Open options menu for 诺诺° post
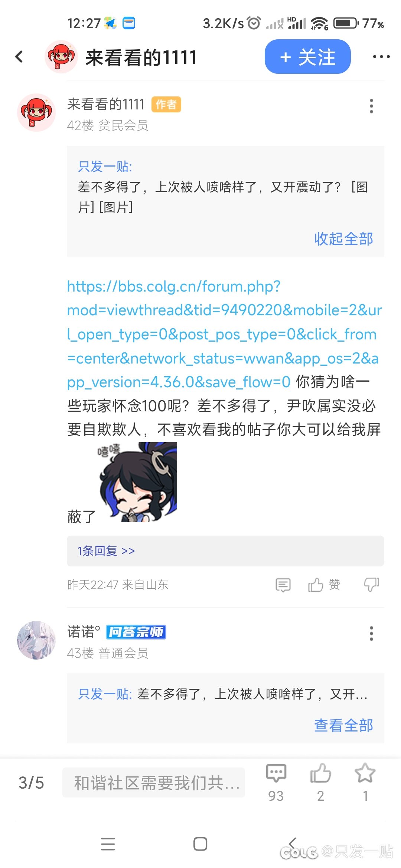 point(371,634)
